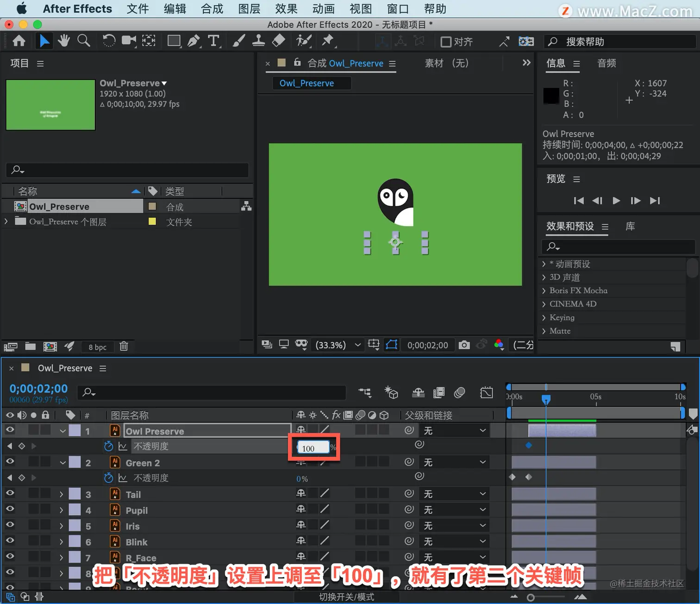Click the timeline zoom slider at bottom
The height and width of the screenshot is (604, 700).
click(x=531, y=598)
